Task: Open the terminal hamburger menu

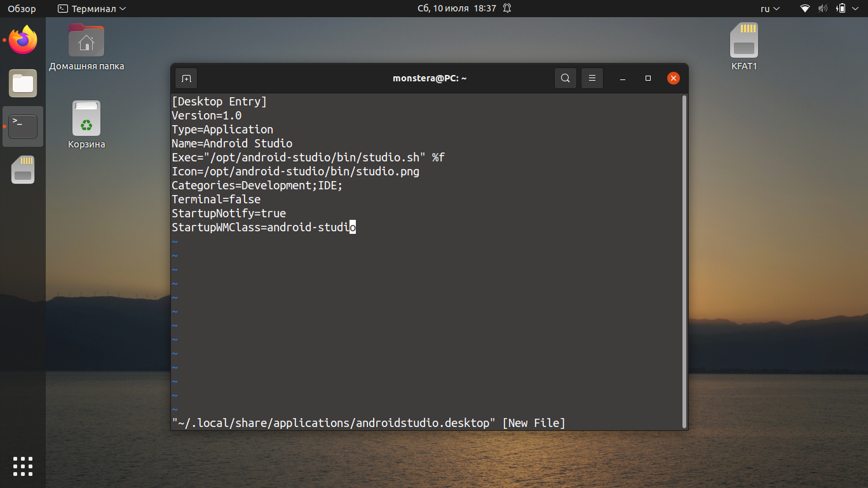Action: tap(592, 78)
